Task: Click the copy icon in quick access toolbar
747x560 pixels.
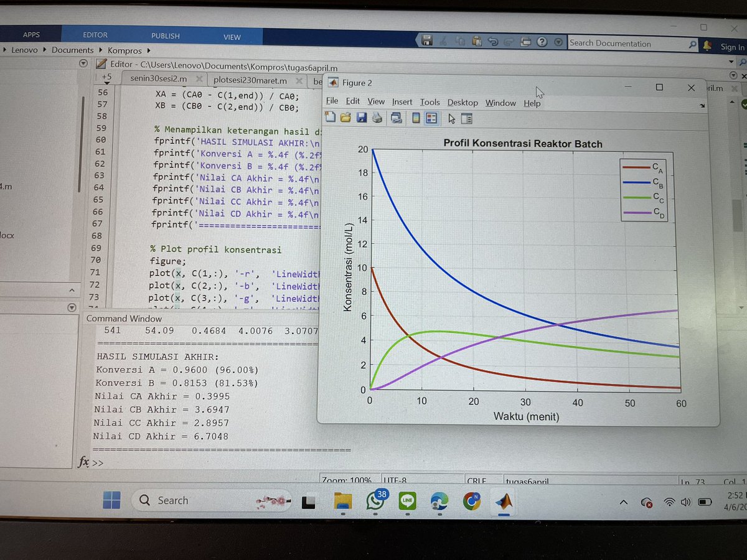Action: point(460,42)
